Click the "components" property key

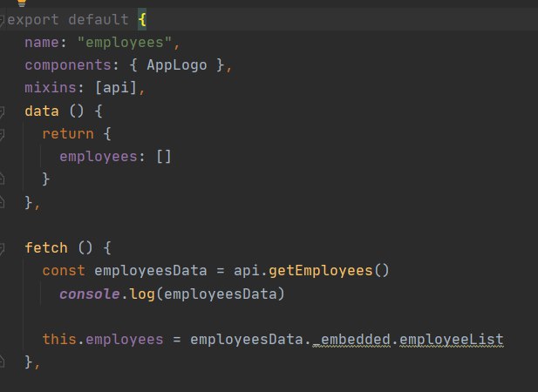point(68,65)
